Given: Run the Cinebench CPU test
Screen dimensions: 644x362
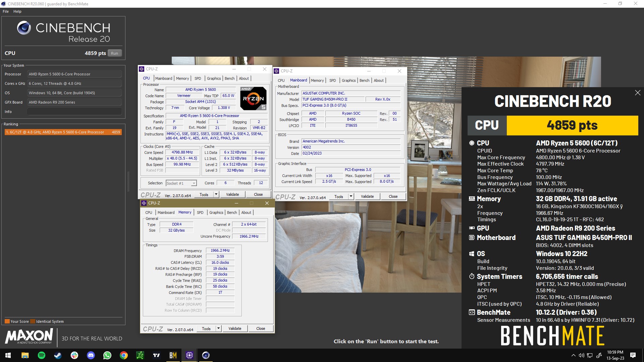Looking at the screenshot, I should coord(115,53).
